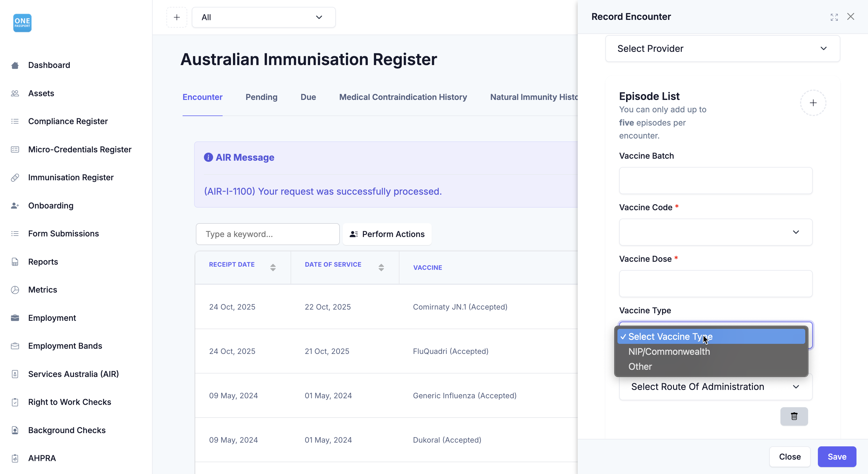This screenshot has height=474, width=868.
Task: Add a new episode with the plus icon
Action: [813, 103]
